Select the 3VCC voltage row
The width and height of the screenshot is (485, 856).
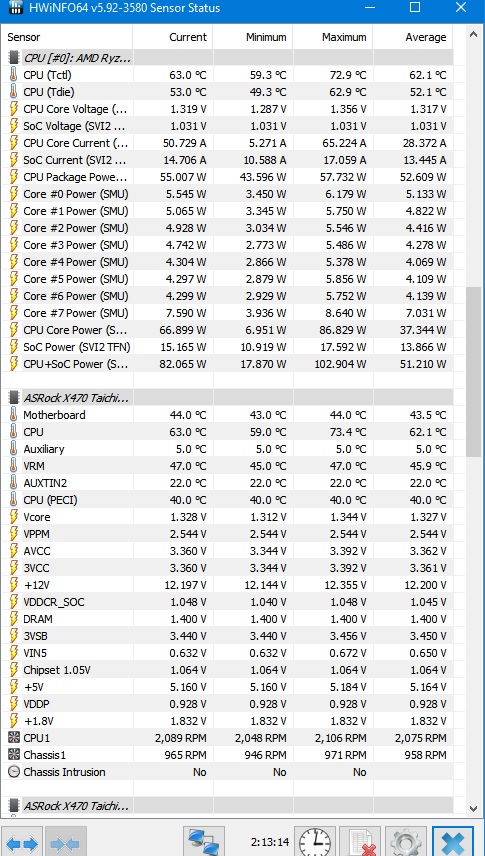(227, 568)
